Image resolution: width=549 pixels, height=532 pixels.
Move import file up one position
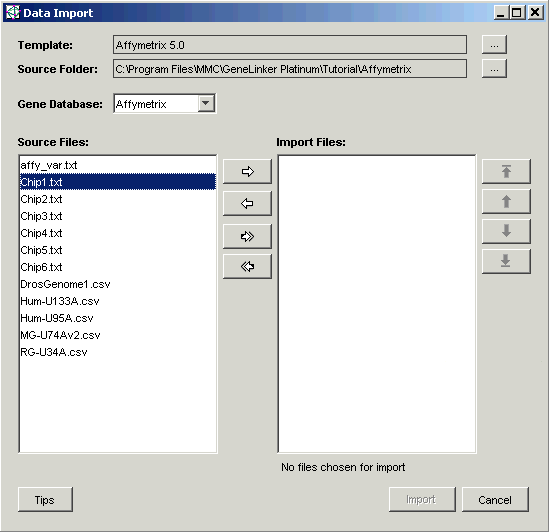point(506,201)
